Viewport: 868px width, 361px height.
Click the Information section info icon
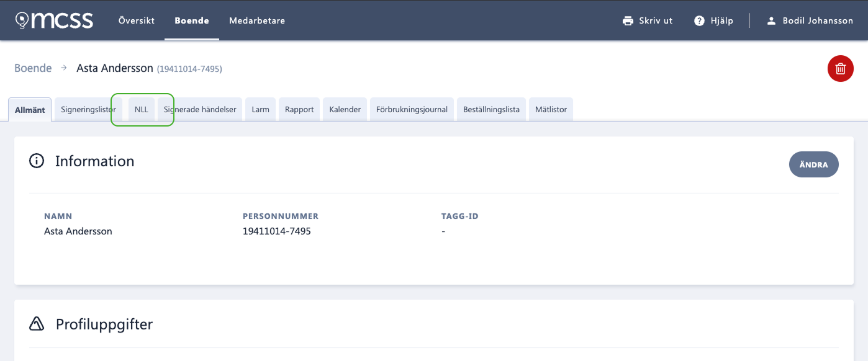pyautogui.click(x=37, y=161)
